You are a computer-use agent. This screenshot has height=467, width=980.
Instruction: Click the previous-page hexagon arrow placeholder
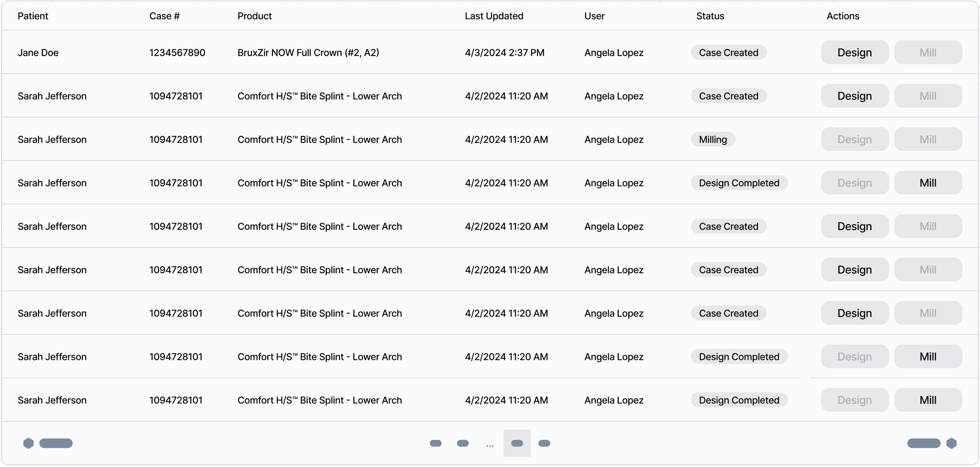(x=28, y=443)
